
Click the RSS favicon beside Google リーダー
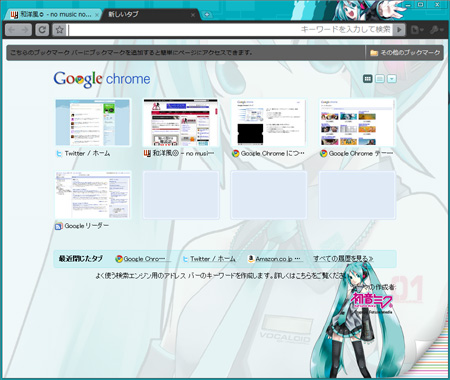click(x=59, y=226)
